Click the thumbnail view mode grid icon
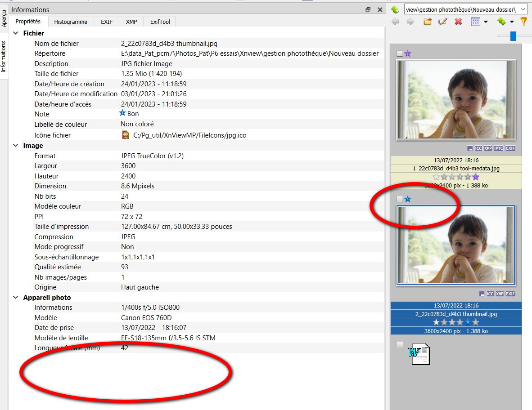The height and width of the screenshot is (410, 532). 476,22
